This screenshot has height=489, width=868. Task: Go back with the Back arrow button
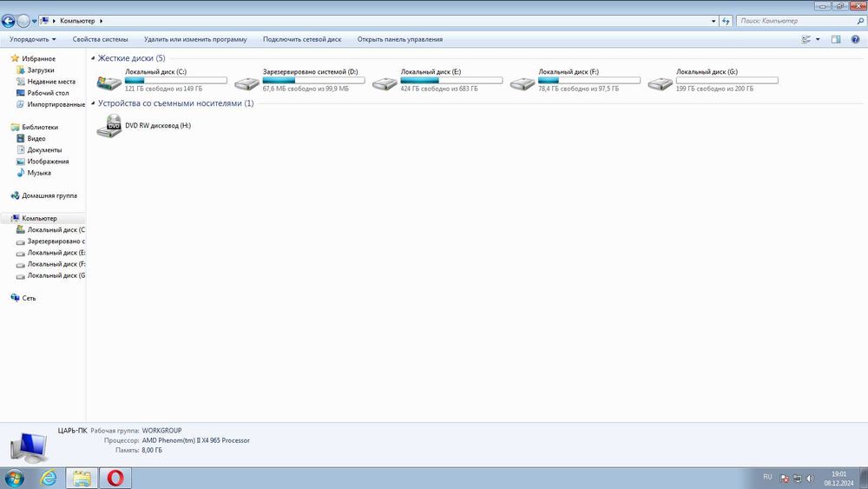[x=9, y=21]
